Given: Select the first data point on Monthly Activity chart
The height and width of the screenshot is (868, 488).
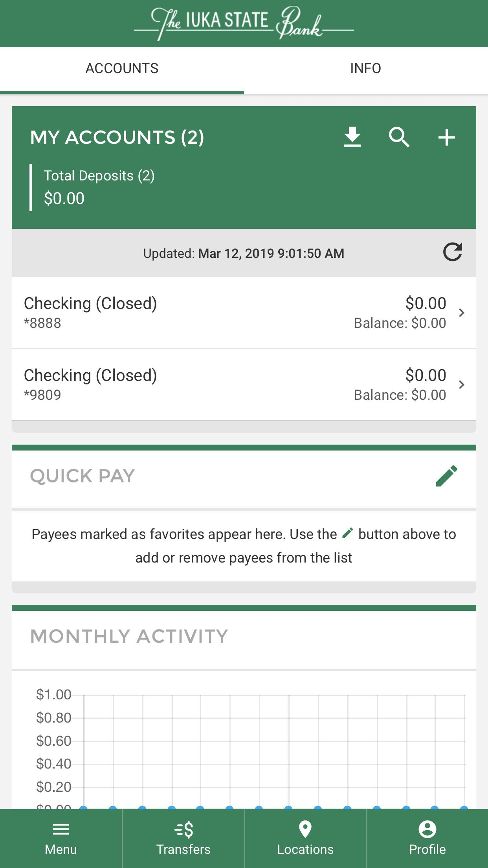Looking at the screenshot, I should point(83,807).
